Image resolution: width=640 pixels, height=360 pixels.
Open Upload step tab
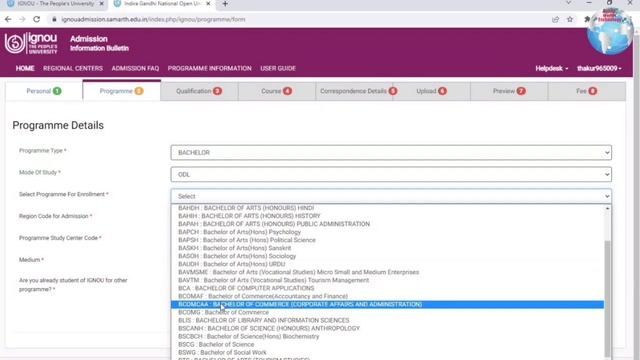(x=431, y=91)
